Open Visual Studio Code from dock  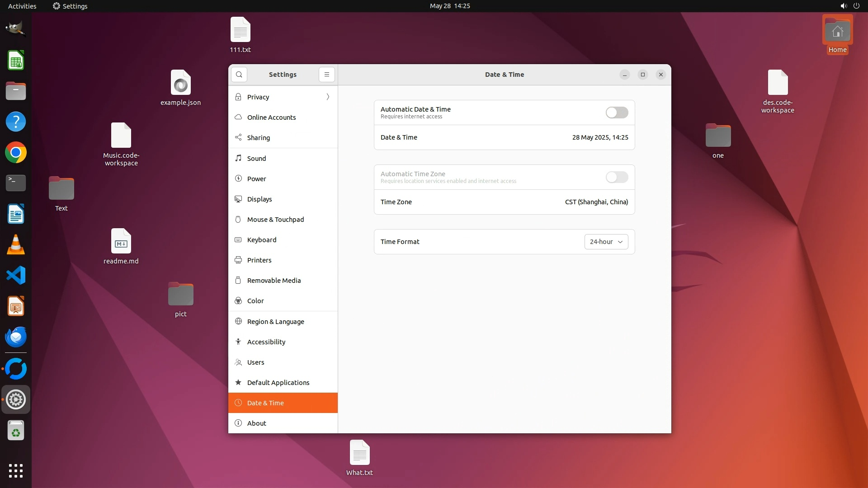click(x=16, y=275)
